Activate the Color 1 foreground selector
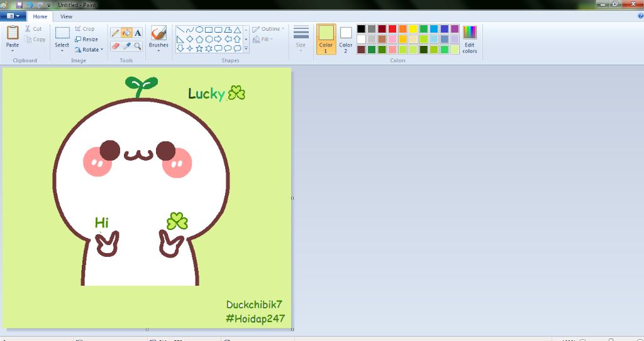644x341 pixels. [x=326, y=38]
